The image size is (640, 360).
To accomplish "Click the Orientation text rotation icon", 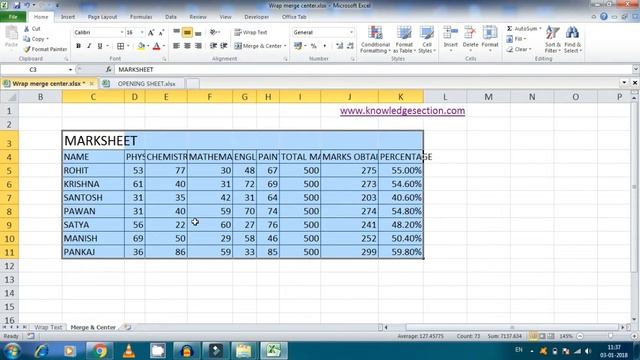I will pos(213,32).
